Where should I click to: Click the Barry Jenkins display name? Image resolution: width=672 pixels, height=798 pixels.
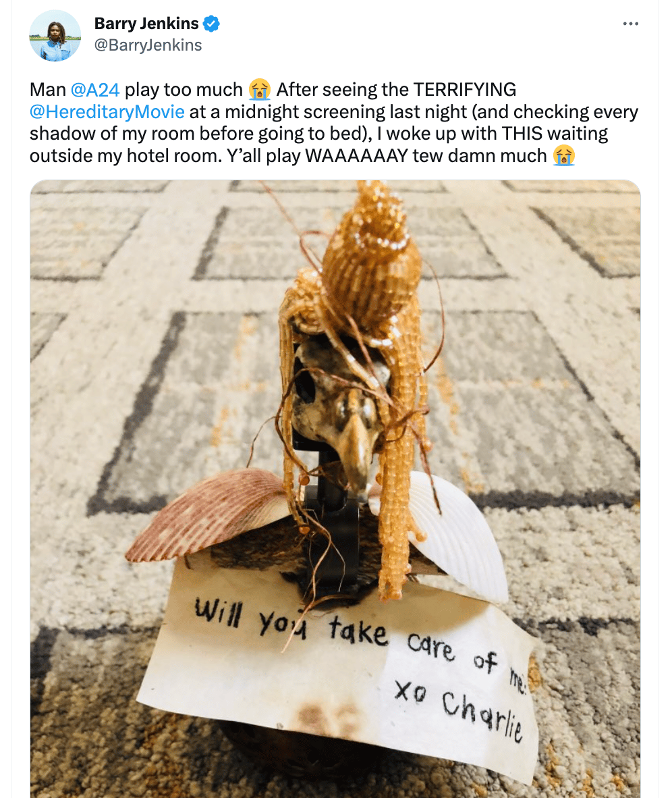(146, 24)
